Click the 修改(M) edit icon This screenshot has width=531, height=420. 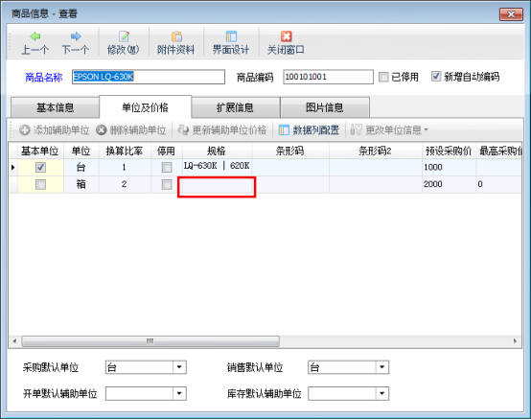124,36
